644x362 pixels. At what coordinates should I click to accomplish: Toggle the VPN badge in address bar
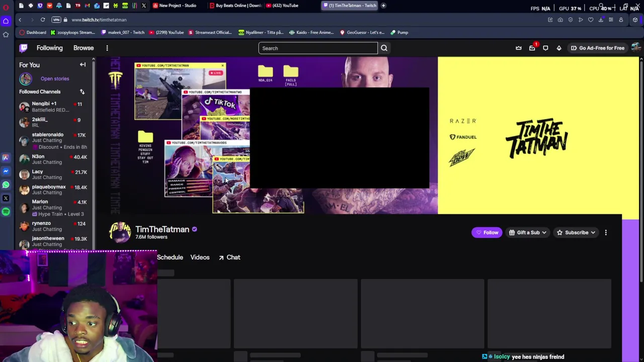(x=56, y=20)
